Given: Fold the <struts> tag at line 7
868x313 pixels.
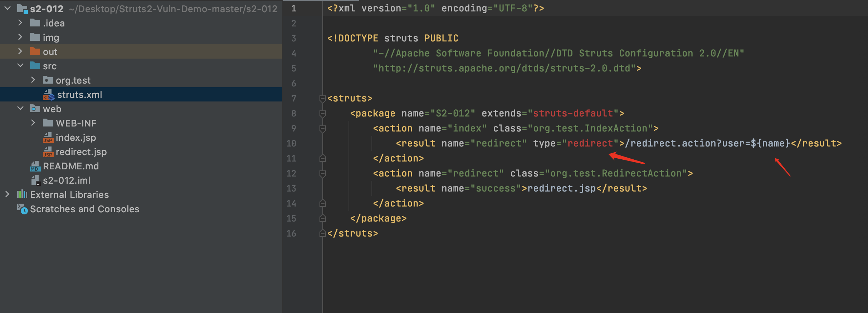Looking at the screenshot, I should 322,99.
